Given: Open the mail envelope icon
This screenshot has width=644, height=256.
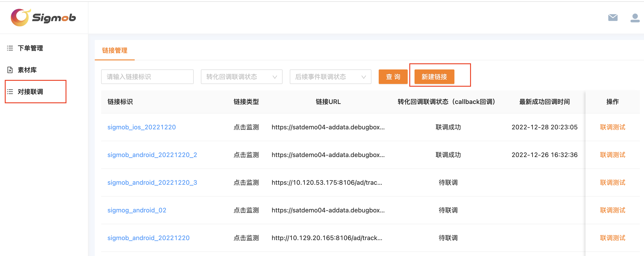Looking at the screenshot, I should 612,17.
